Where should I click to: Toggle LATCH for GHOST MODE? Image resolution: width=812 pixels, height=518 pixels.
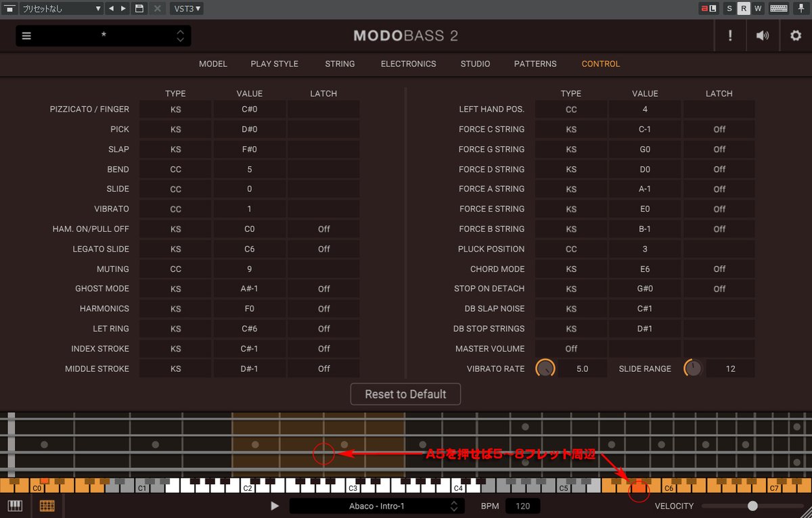[323, 289]
